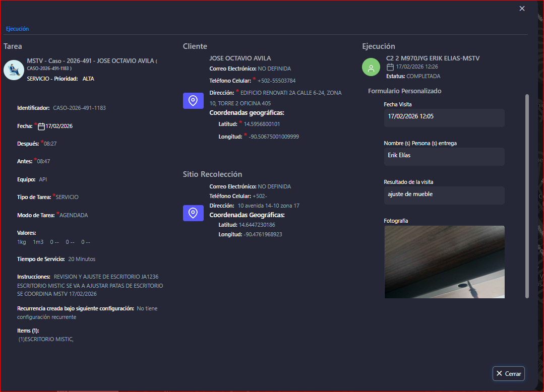Click the task avatar icon beside MSTV title
Image resolution: width=544 pixels, height=392 pixels.
point(14,70)
